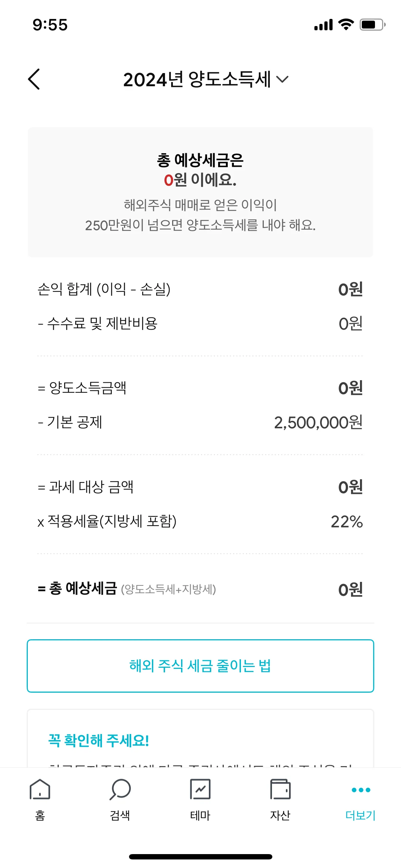This screenshot has height=868, width=401.
Task: Click the 해외 주식 세금 줄이는 법 button
Action: tap(200, 666)
